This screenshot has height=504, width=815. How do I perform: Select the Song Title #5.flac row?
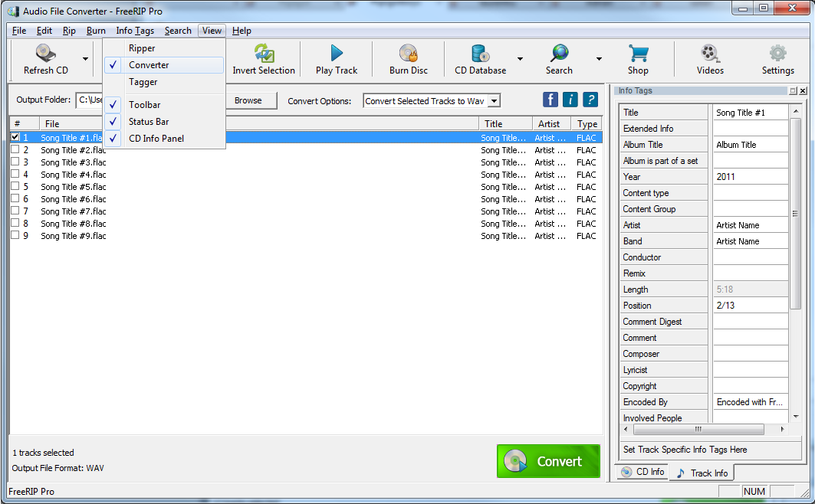tap(306, 186)
